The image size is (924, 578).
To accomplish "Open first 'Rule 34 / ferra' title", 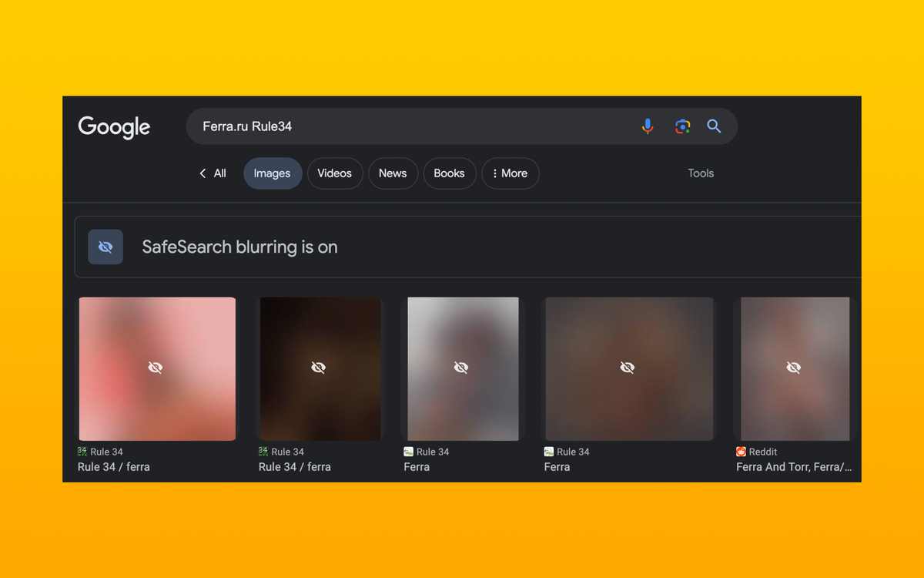I will tap(114, 467).
